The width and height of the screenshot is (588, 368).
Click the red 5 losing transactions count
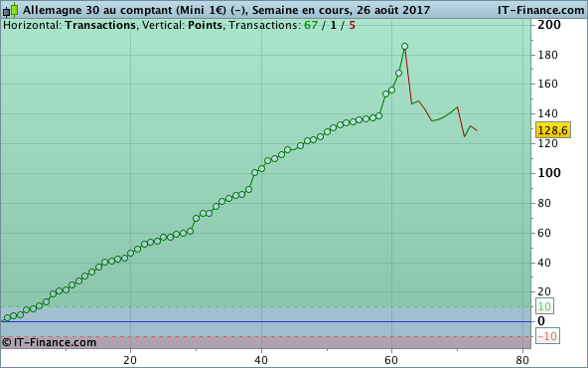pos(352,26)
